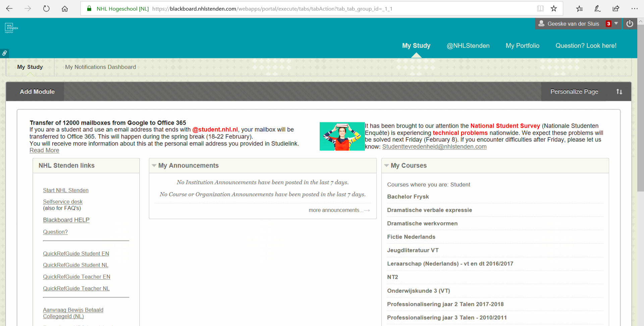Open the favorites hub icon

coord(579,9)
